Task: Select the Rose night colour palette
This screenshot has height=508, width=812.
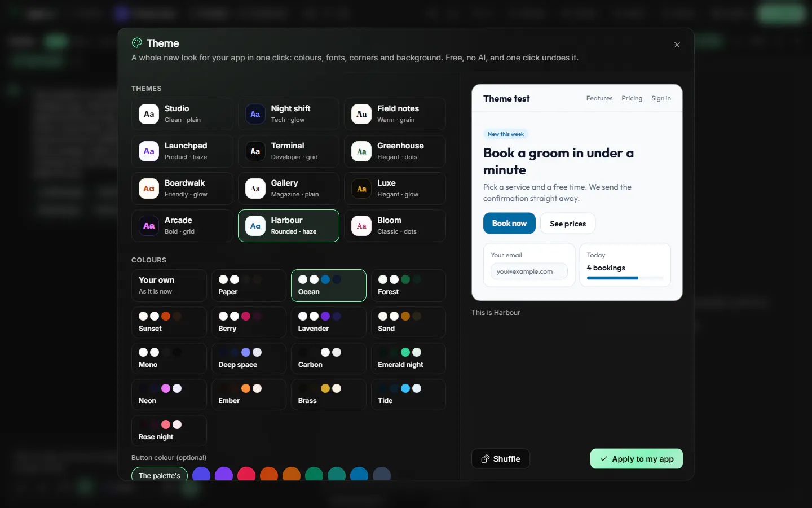Action: pyautogui.click(x=169, y=431)
